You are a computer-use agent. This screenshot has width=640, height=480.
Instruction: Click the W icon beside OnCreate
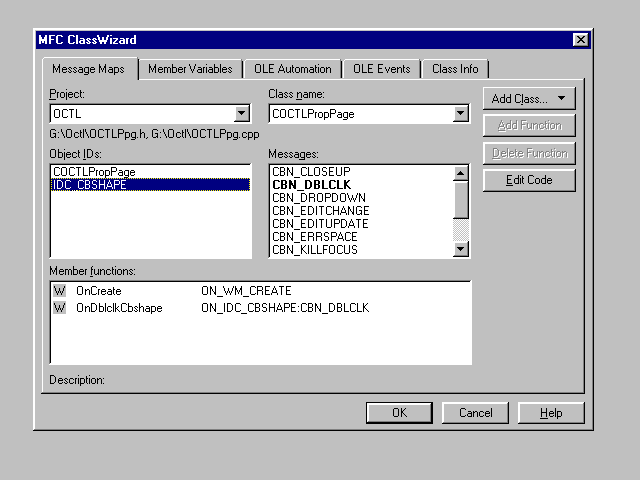pyautogui.click(x=59, y=291)
